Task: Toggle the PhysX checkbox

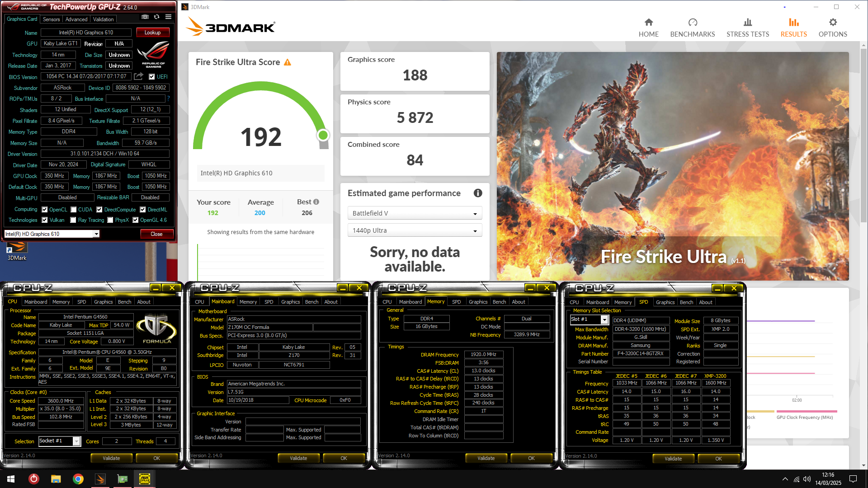Action: coord(110,220)
